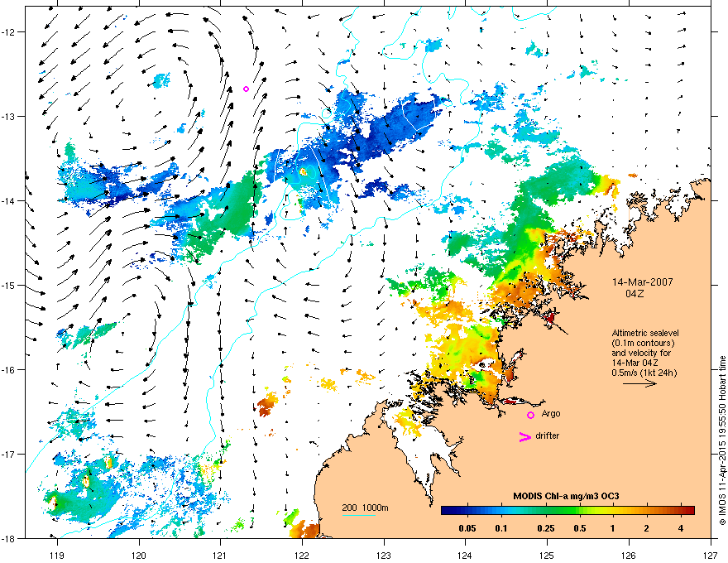The width and height of the screenshot is (728, 563).
Task: Click the '0.25' color bar label
Action: click(548, 528)
